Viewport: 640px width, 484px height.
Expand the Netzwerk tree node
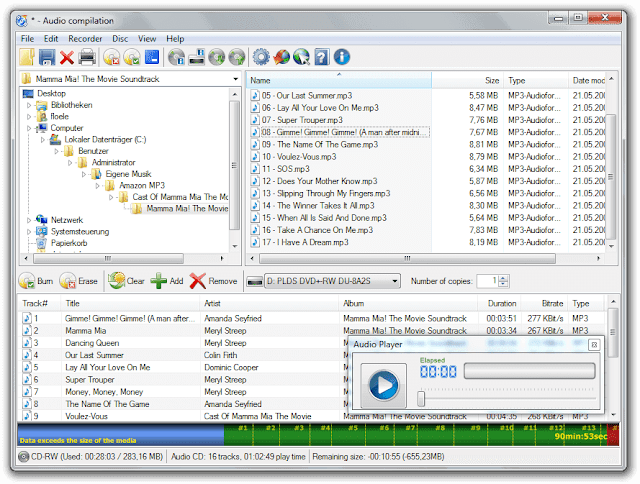coord(29,220)
